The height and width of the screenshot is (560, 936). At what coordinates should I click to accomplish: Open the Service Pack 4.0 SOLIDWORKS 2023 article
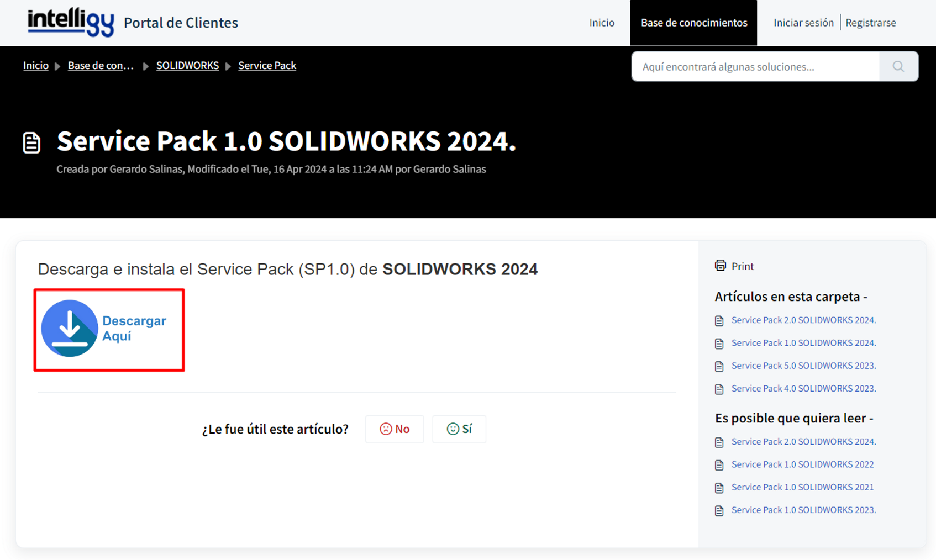(x=803, y=388)
